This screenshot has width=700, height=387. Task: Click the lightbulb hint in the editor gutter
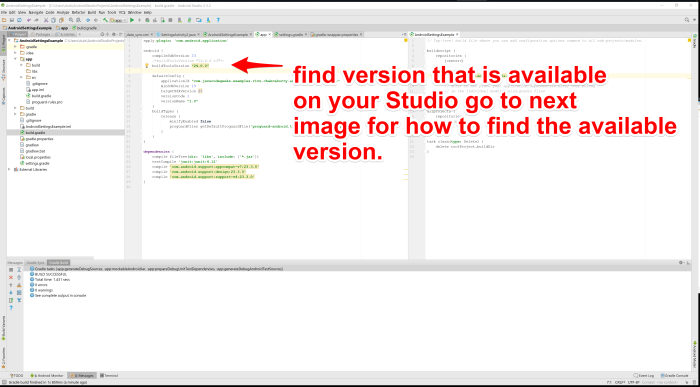coord(146,66)
